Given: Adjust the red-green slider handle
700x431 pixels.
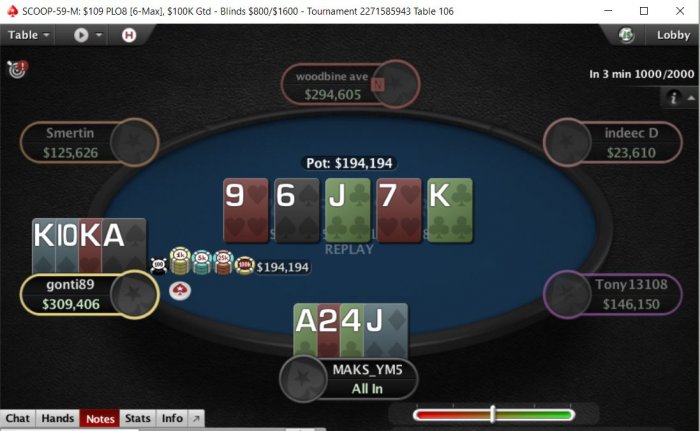Looking at the screenshot, I should click(x=492, y=414).
